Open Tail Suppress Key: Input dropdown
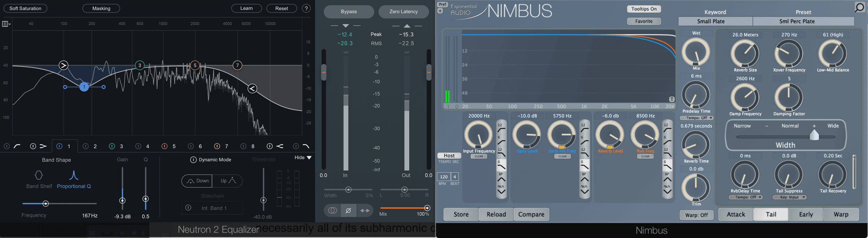The height and width of the screenshot is (238, 868). [789, 197]
